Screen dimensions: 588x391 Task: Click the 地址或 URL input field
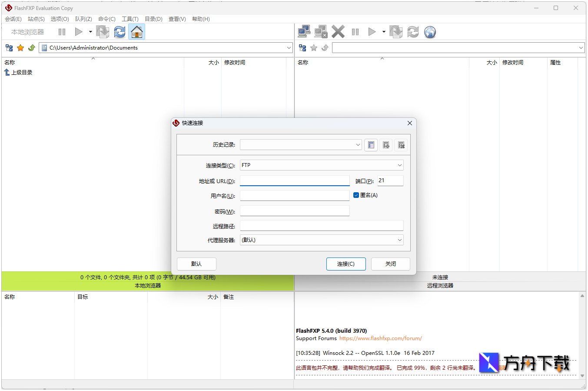pos(295,180)
